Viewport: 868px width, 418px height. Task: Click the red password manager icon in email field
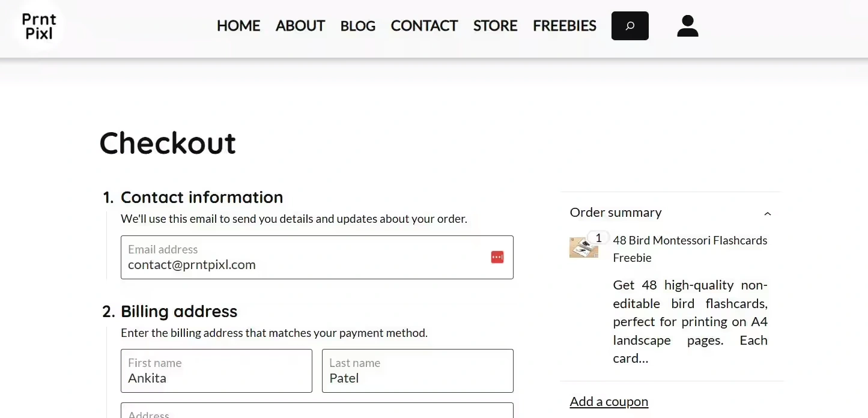pyautogui.click(x=497, y=257)
